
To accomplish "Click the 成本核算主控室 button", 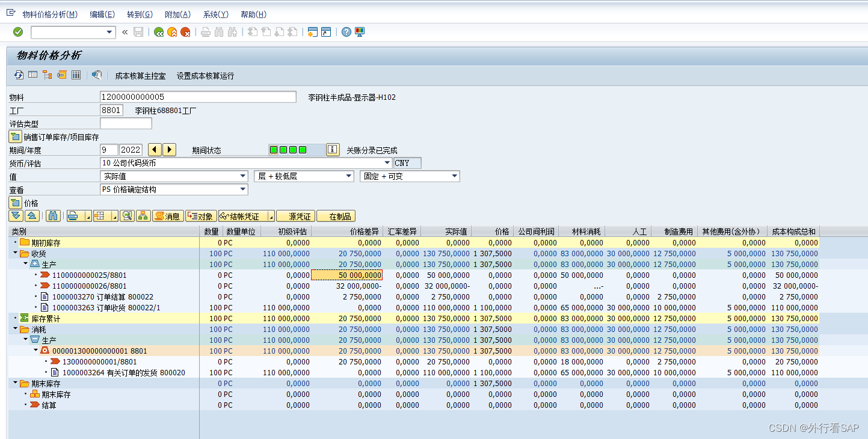I will (140, 76).
